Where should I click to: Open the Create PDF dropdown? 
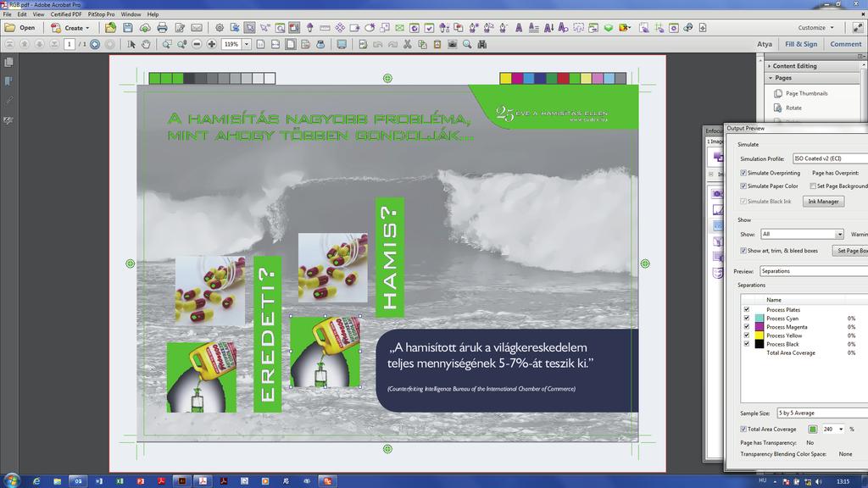pyautogui.click(x=70, y=28)
